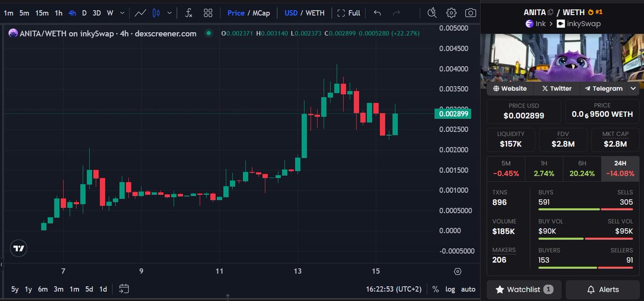644x301 pixels.
Task: Select the 5m timeframe
Action: coord(24,12)
